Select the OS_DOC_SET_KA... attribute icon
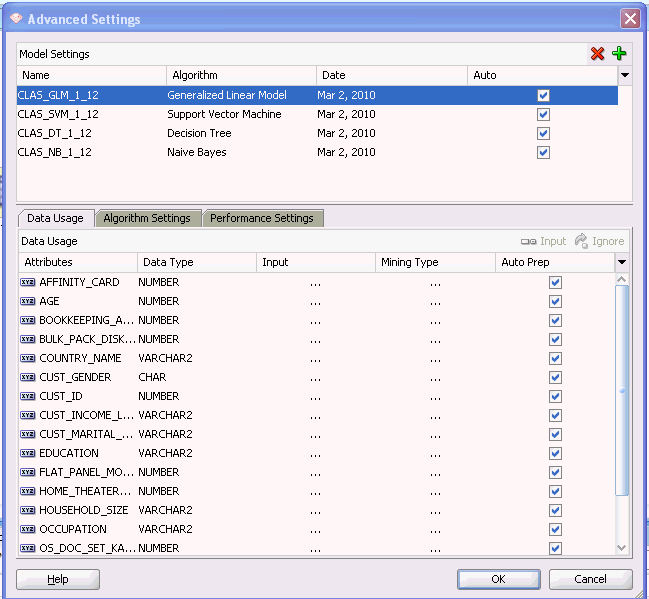 pyautogui.click(x=28, y=548)
